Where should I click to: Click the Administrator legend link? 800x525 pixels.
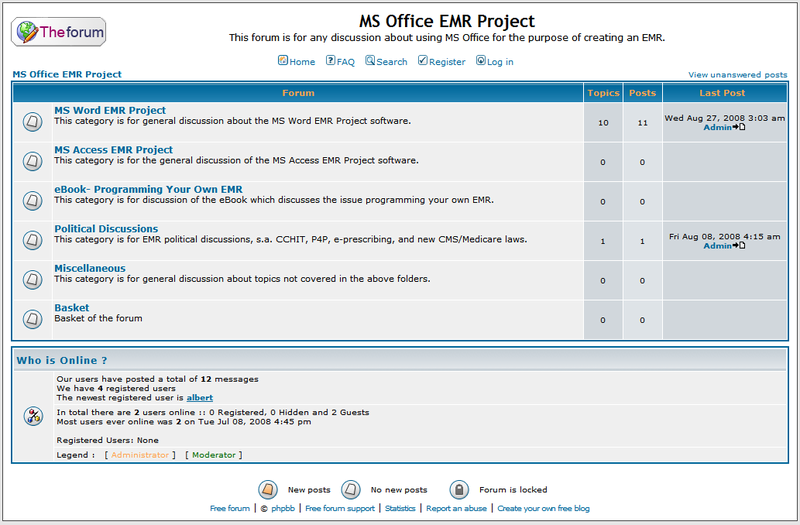[140, 455]
